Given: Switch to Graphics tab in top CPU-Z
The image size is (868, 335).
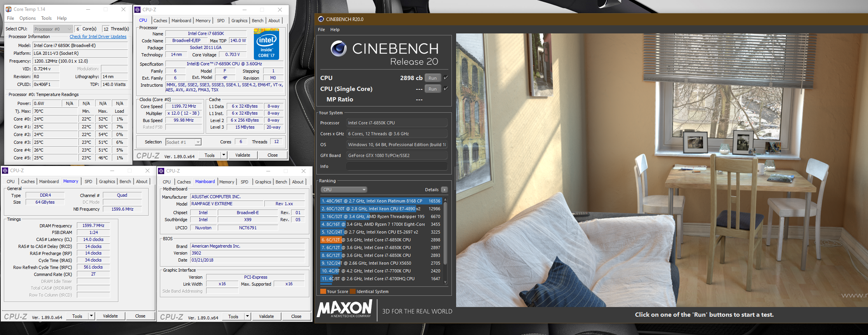Looking at the screenshot, I should (x=240, y=21).
